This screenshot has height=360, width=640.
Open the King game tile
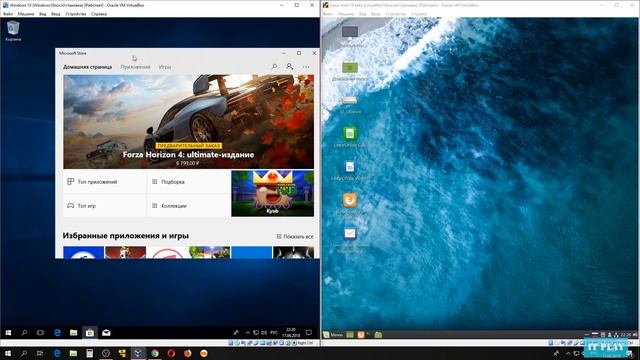[272, 193]
